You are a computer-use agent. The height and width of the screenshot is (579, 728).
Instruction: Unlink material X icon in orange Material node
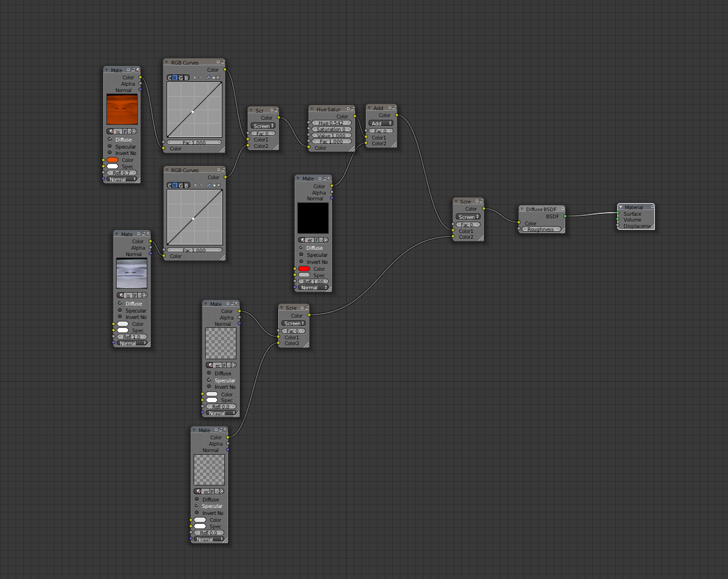click(x=134, y=131)
